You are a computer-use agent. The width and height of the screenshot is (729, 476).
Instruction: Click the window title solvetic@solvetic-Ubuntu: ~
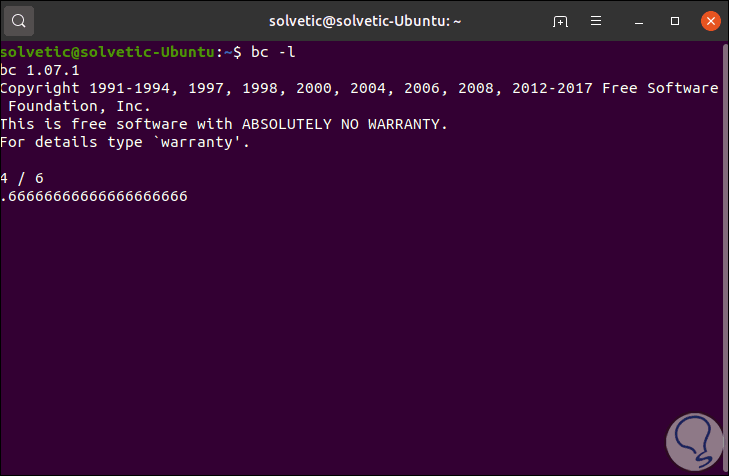pyautogui.click(x=365, y=21)
